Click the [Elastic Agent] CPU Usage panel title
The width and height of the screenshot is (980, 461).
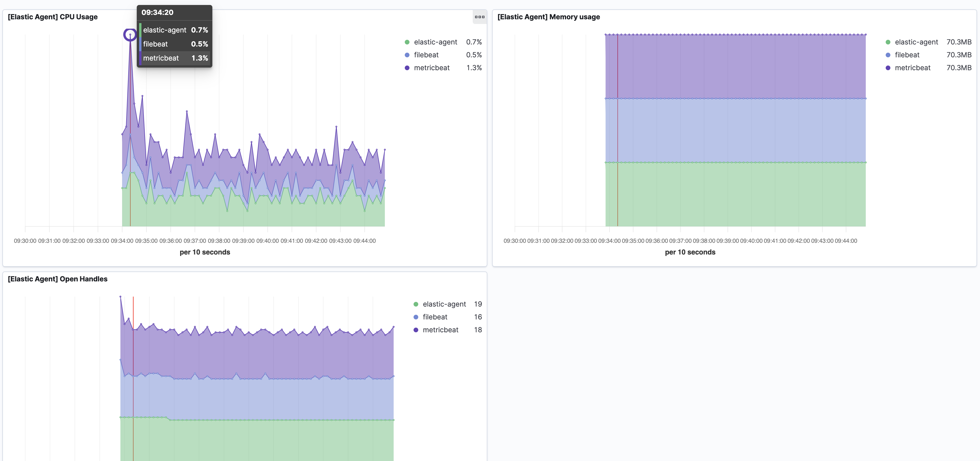(x=53, y=17)
